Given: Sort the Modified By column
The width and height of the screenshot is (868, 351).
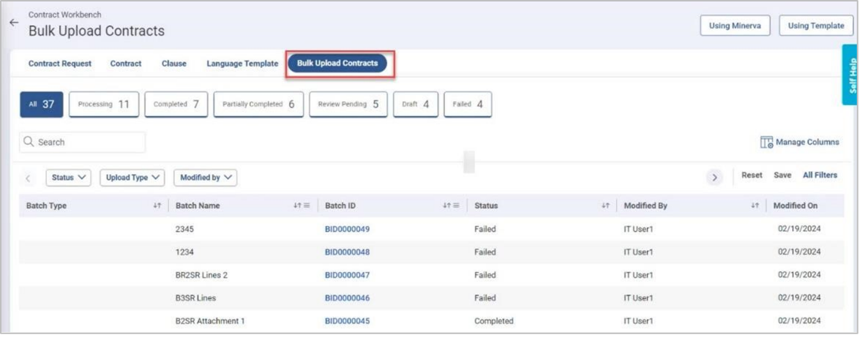Looking at the screenshot, I should (755, 206).
